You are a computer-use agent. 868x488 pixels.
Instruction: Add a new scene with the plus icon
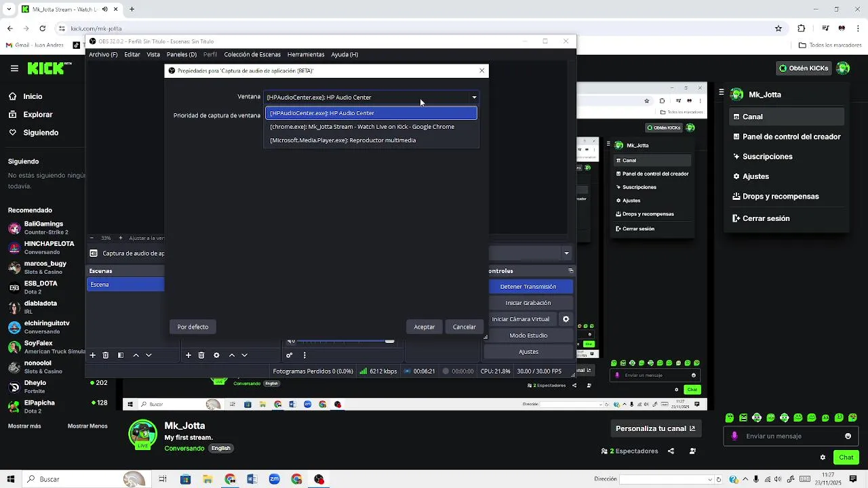coord(93,355)
